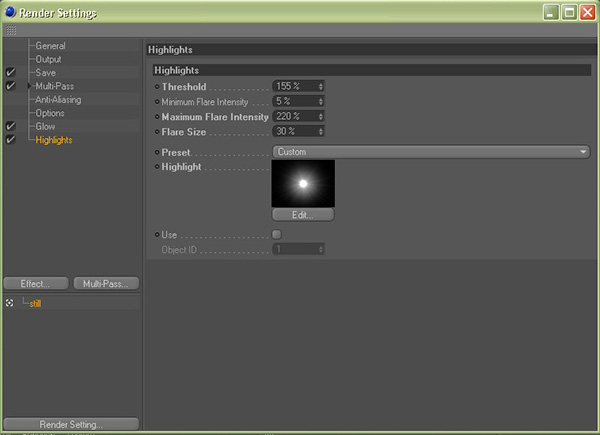Click the Preset keyframe dot icon
Image resolution: width=600 pixels, height=435 pixels.
tap(158, 152)
